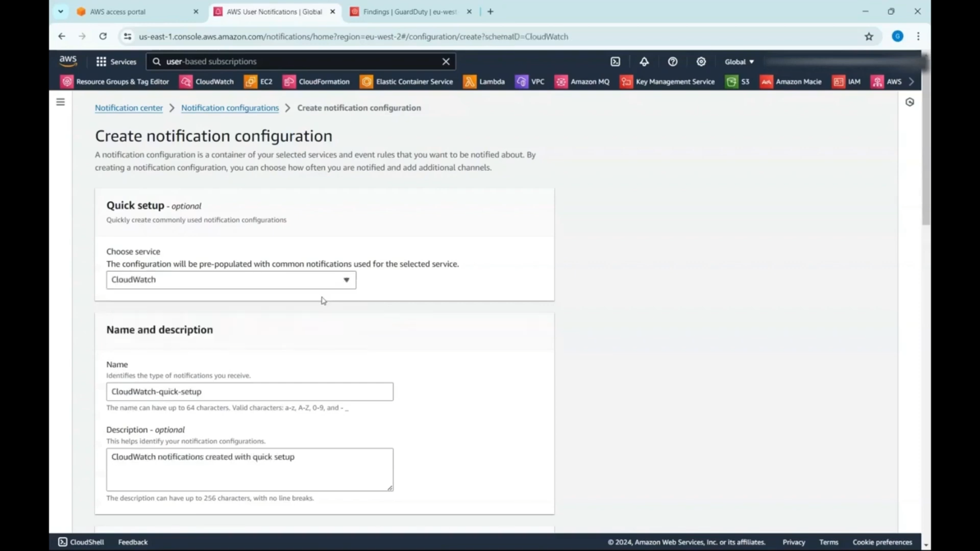Switch to the Findings GuardDuty tab
This screenshot has height=551, width=980.
(x=408, y=11)
